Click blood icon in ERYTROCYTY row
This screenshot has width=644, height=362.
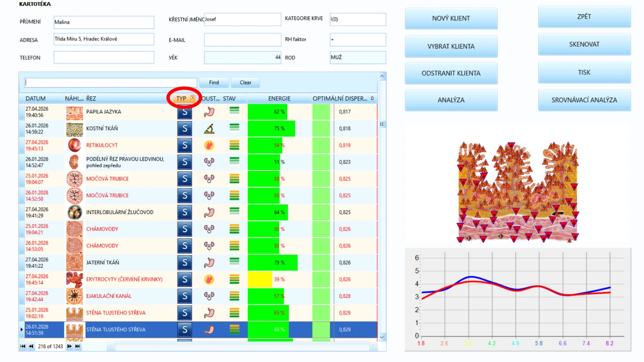tap(209, 279)
